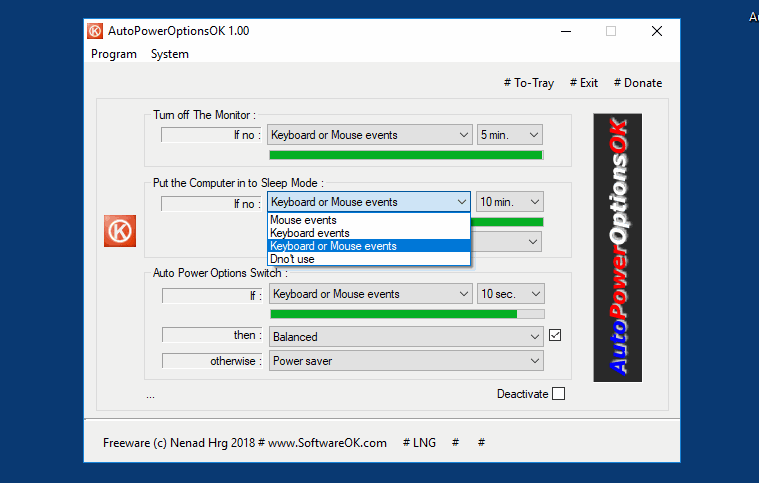Expand the partially hidden sleep section dropdown
This screenshot has width=759, height=483.
click(506, 242)
